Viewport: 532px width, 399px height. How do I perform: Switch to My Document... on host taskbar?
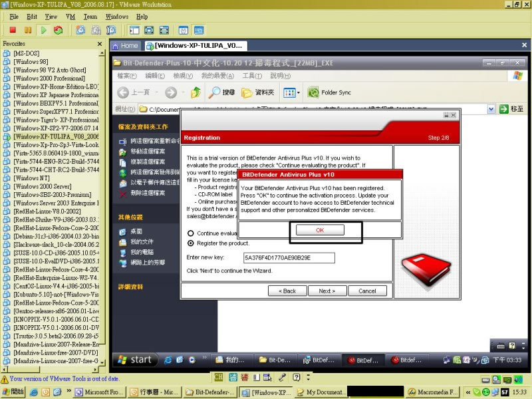tap(321, 392)
